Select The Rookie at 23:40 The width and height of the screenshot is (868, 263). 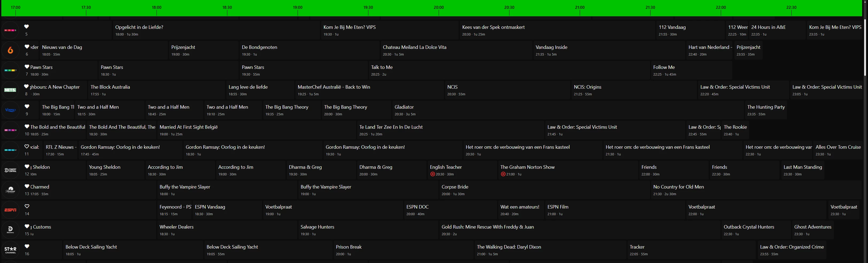pos(735,130)
